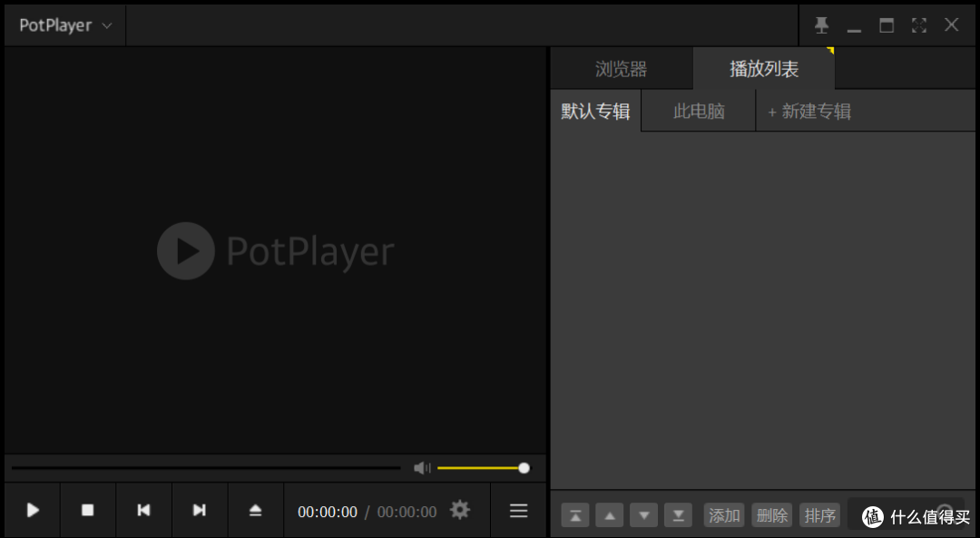The image size is (980, 538).
Task: Toggle the playlist panel with hamburger icon
Action: [519, 511]
